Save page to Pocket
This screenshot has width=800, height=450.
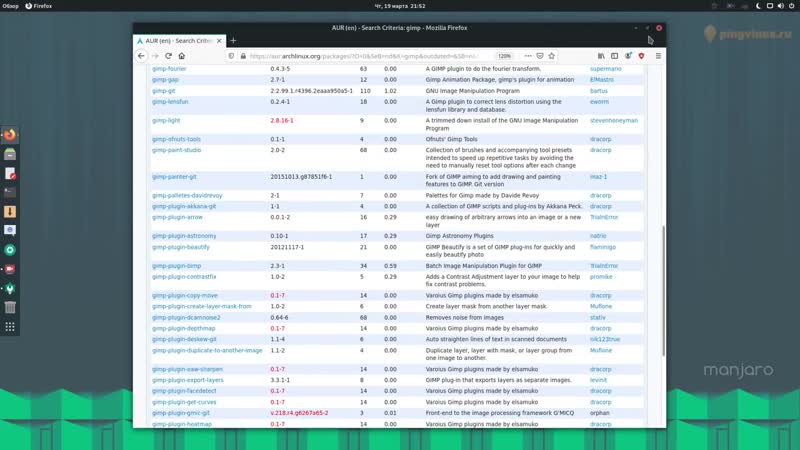[540, 56]
